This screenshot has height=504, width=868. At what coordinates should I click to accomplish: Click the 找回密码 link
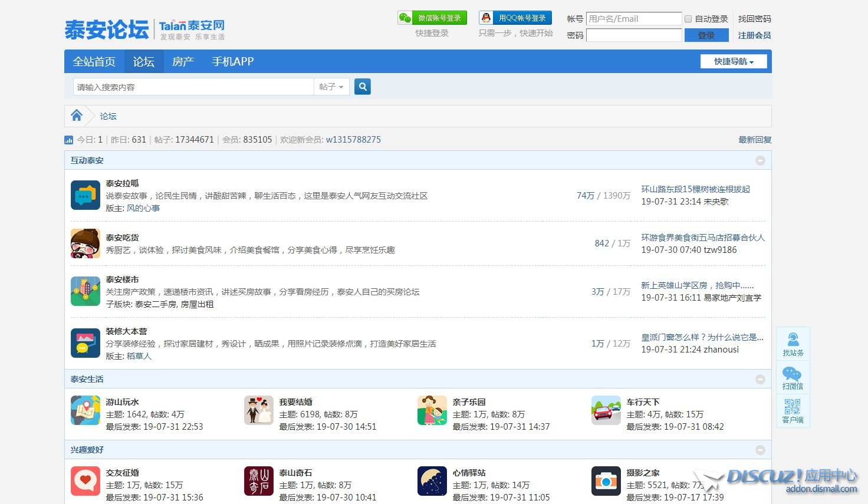coord(754,19)
